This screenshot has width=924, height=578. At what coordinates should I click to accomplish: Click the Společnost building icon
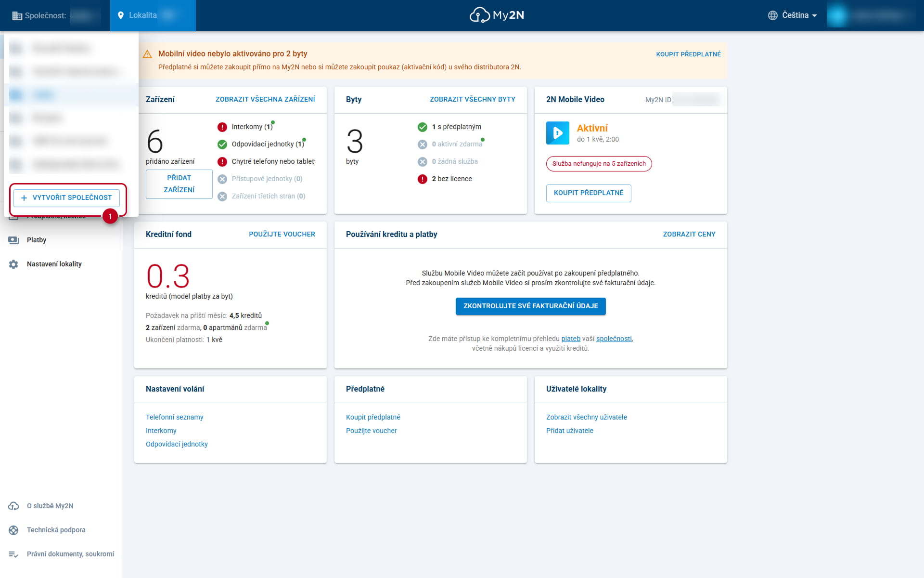click(x=17, y=16)
